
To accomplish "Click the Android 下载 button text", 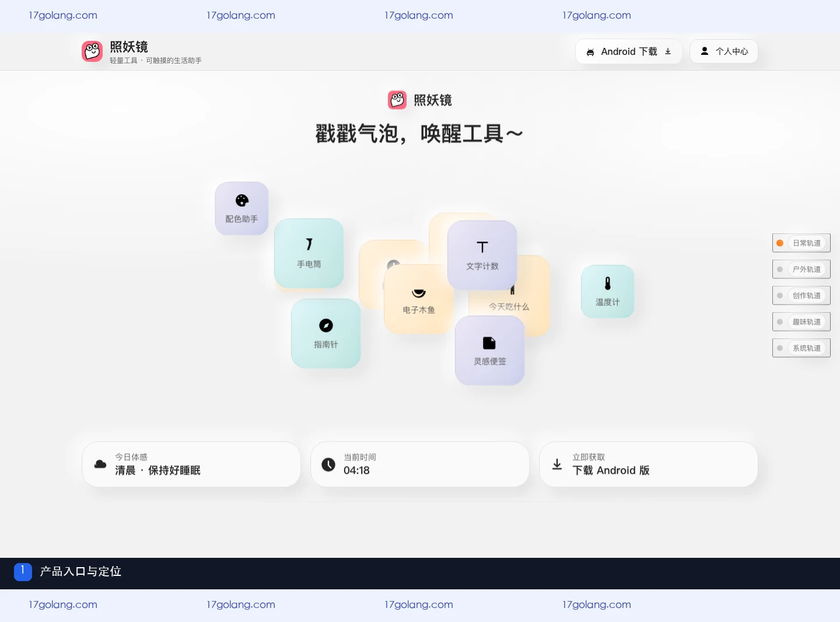I will [629, 52].
